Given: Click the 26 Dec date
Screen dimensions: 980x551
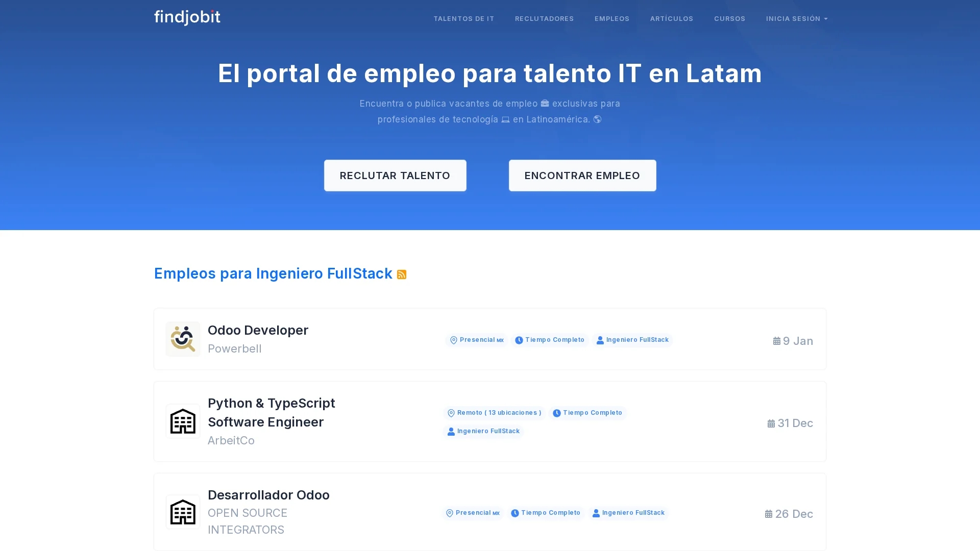Looking at the screenshot, I should click(x=789, y=514).
